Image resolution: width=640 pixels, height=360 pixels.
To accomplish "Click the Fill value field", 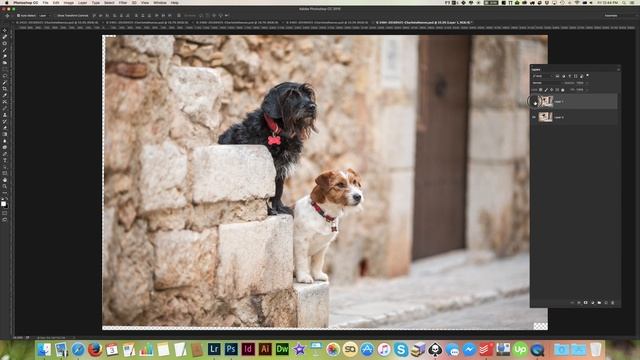I will coord(580,90).
